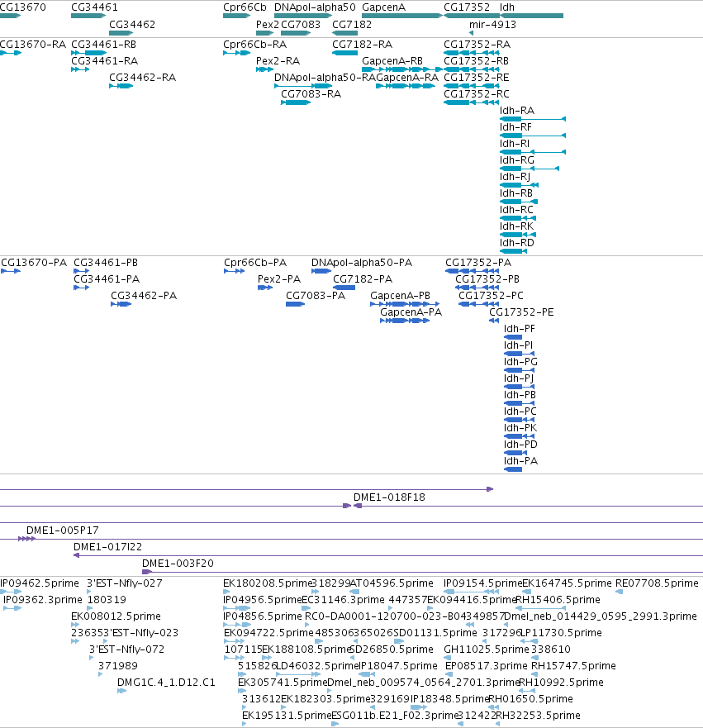Open BAC clone DME1-017I22

pos(107,547)
